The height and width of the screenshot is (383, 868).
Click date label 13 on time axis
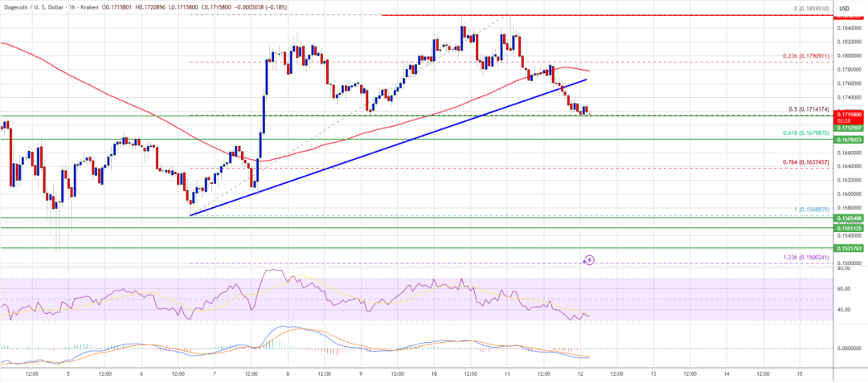coord(653,373)
